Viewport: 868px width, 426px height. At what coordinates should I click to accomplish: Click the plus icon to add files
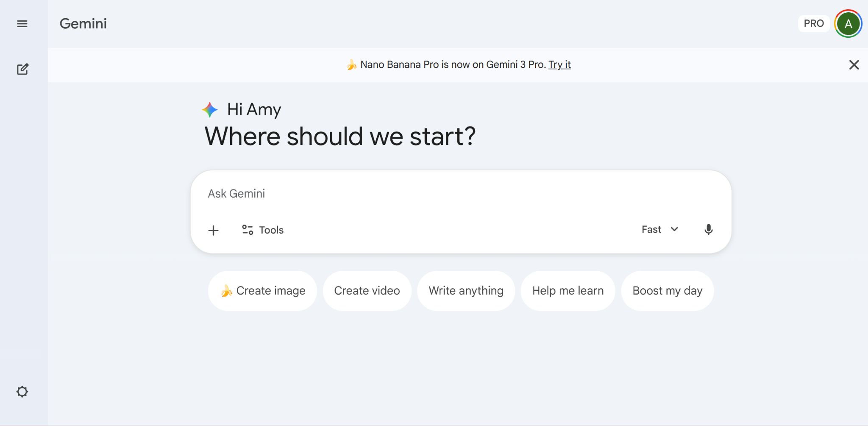[214, 230]
